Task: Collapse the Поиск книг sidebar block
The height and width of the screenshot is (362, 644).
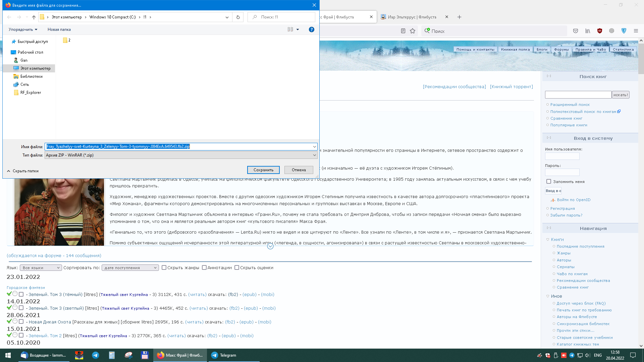Action: tap(549, 76)
